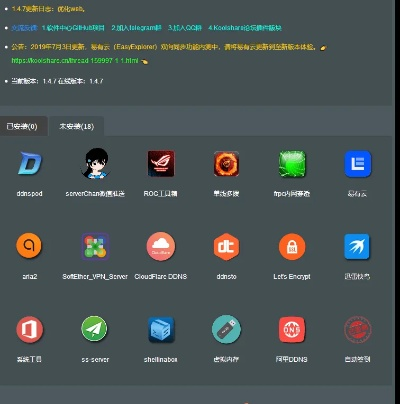Select the 自动签到 red stamp icon
The image size is (400, 404).
click(x=358, y=329)
